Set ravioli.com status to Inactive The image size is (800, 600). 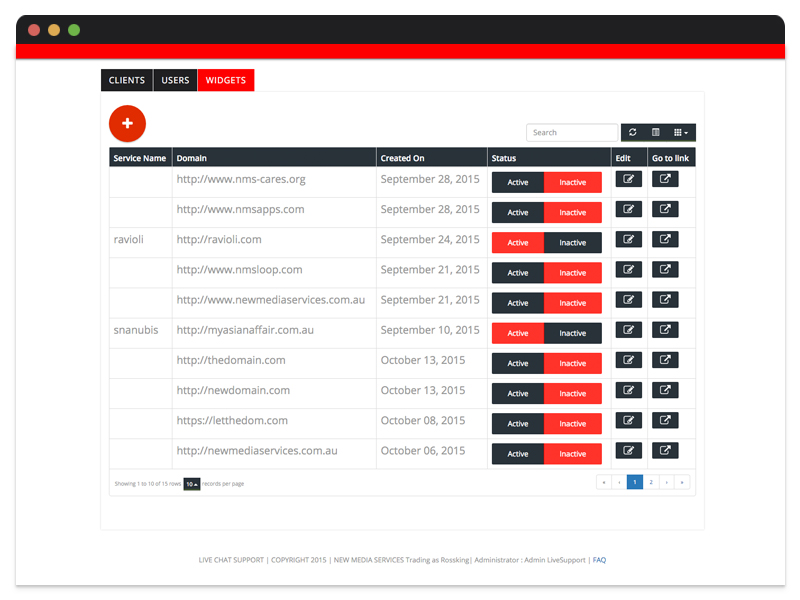click(573, 243)
